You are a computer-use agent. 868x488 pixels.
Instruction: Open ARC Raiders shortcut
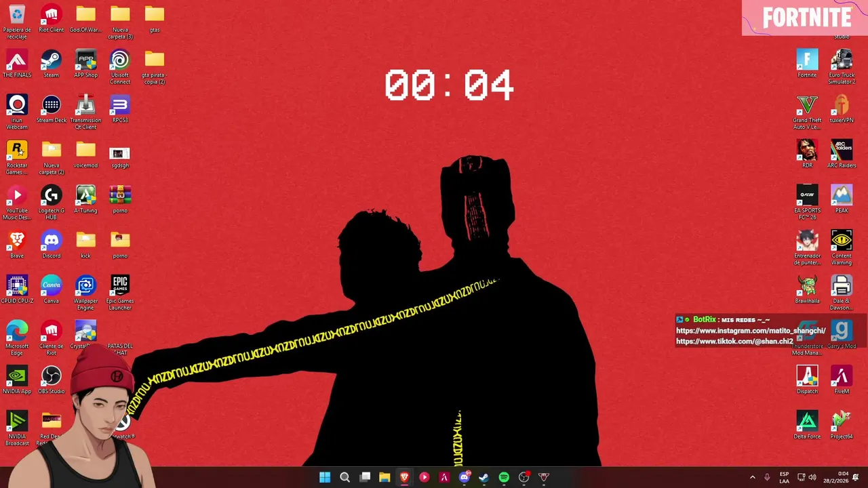point(842,155)
